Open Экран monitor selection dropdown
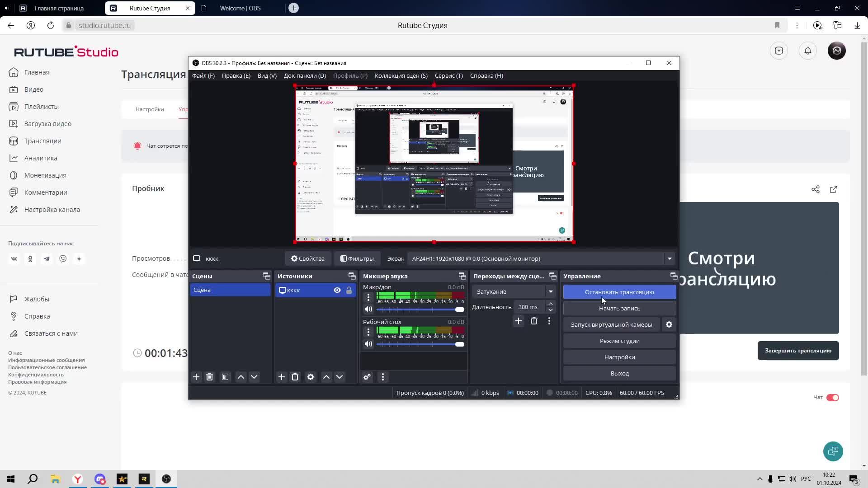 pyautogui.click(x=541, y=258)
